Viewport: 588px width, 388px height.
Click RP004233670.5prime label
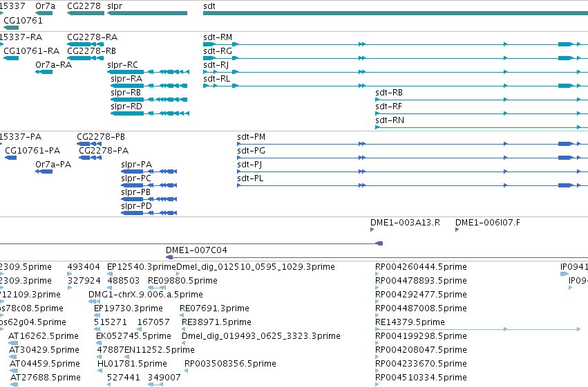421,364
